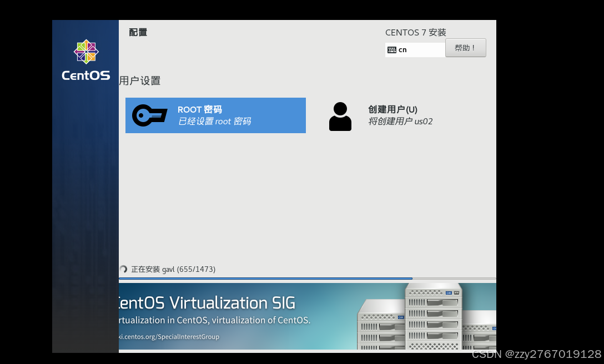This screenshot has height=364, width=604.
Task: Open the ROOT 密码 settings
Action: (x=216, y=115)
